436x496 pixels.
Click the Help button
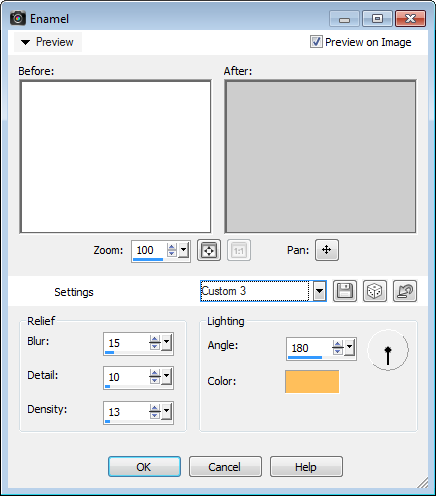306,467
